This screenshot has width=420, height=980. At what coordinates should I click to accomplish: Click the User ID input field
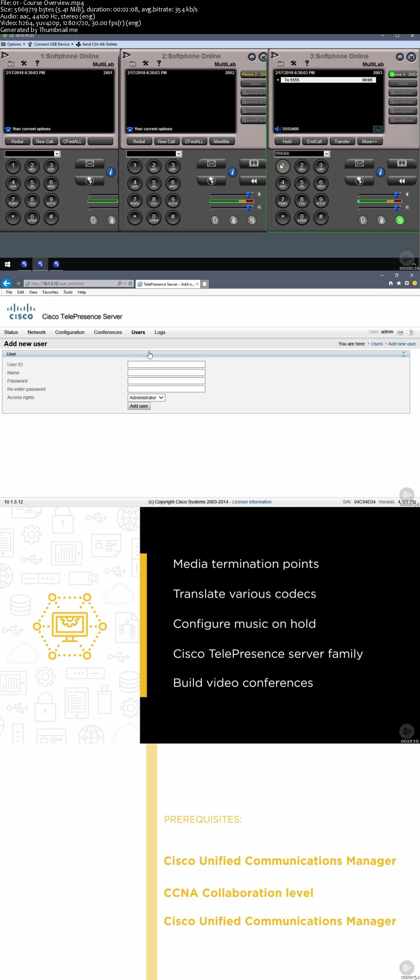(x=167, y=364)
